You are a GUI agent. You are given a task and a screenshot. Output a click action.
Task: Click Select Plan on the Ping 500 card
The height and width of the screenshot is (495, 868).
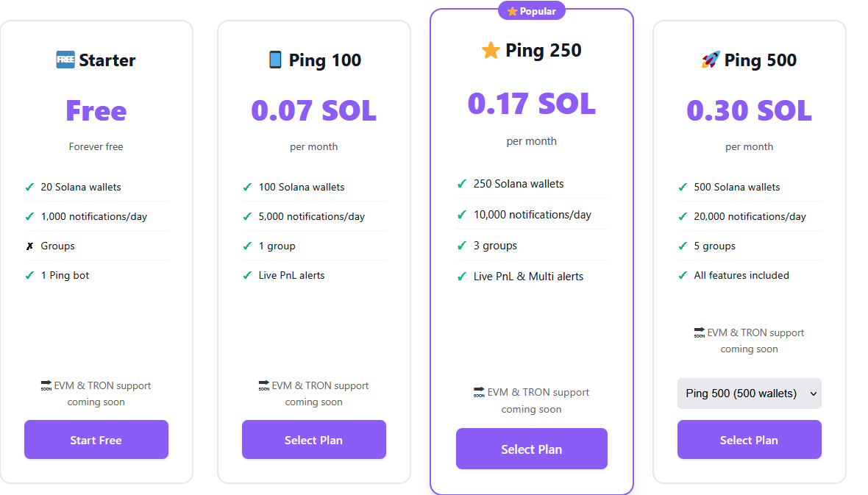[749, 440]
